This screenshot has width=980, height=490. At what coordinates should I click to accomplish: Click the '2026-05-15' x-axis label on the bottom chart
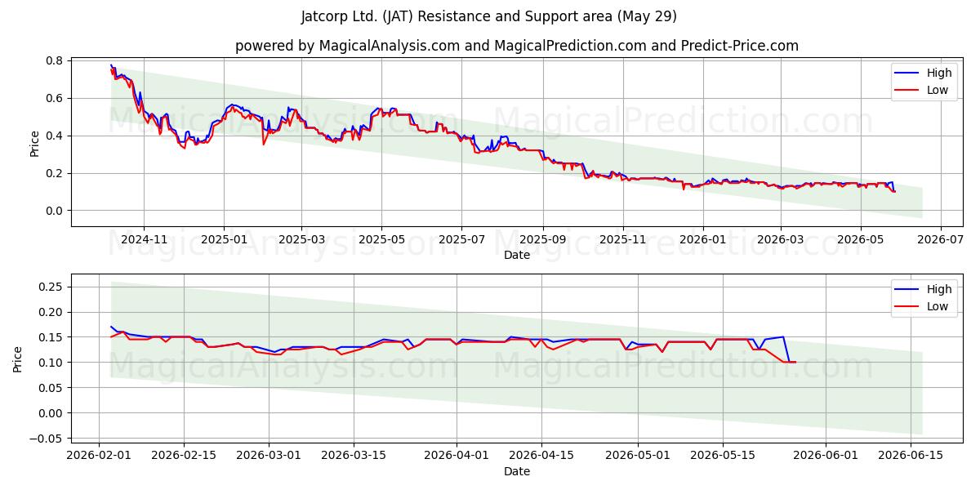(723, 457)
